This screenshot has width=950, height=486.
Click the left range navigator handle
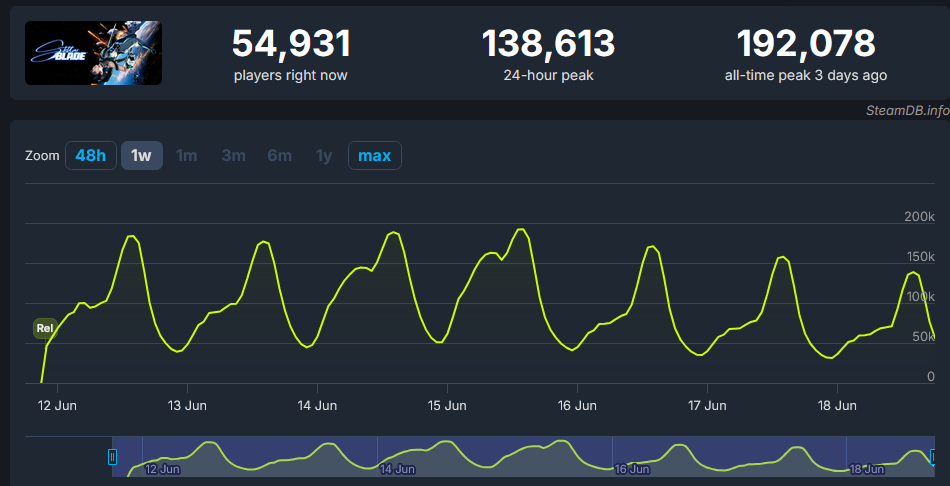click(x=112, y=457)
